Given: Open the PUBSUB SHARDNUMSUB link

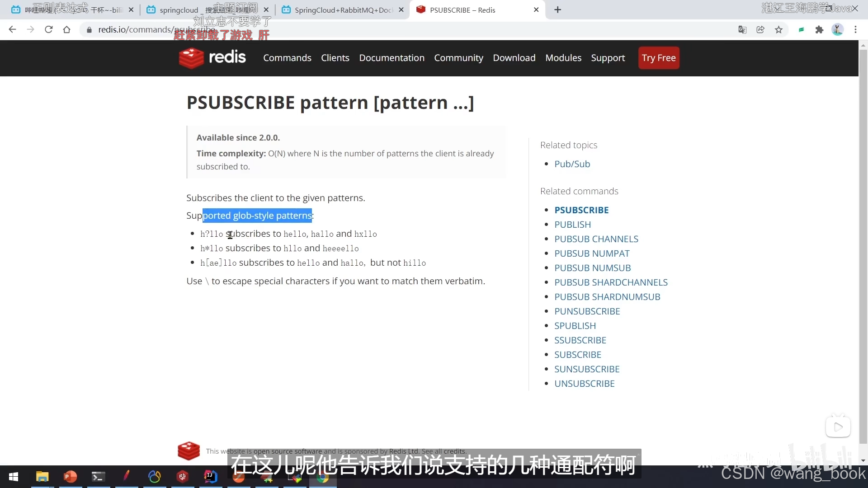Looking at the screenshot, I should [607, 297].
